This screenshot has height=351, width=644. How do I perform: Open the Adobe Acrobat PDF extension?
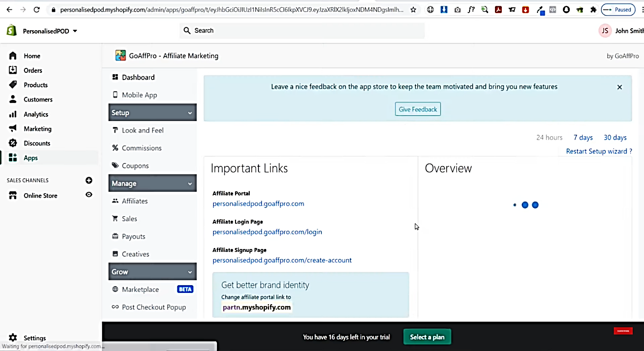498,9
